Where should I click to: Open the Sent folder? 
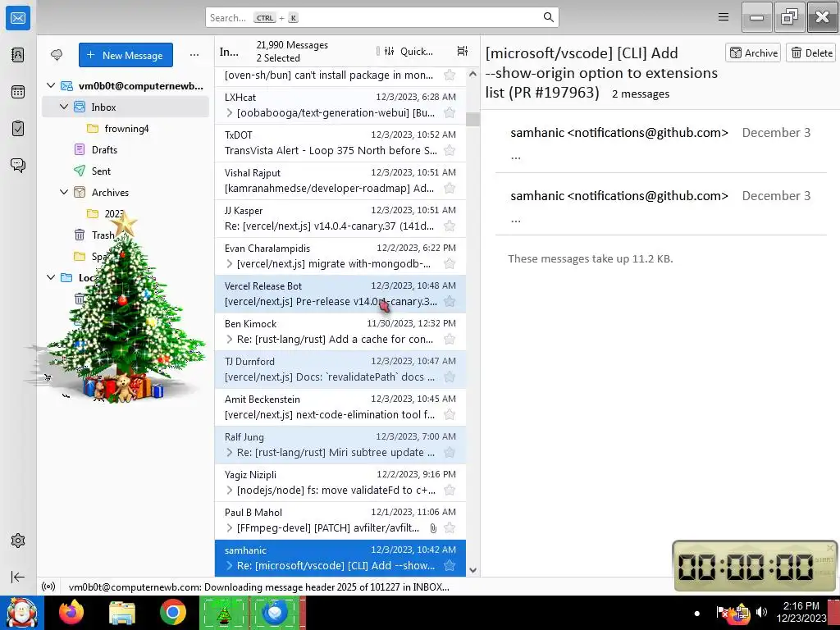(126, 171)
